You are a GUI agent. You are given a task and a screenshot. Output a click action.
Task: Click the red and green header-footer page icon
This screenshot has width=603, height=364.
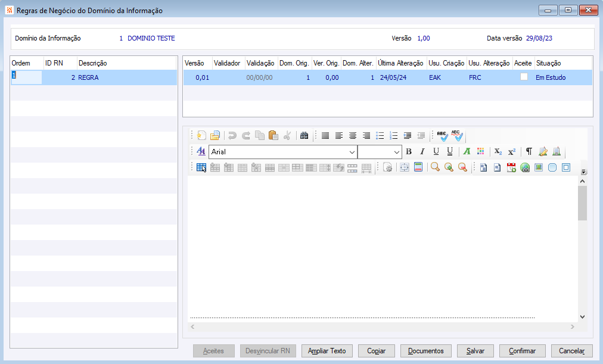click(418, 167)
